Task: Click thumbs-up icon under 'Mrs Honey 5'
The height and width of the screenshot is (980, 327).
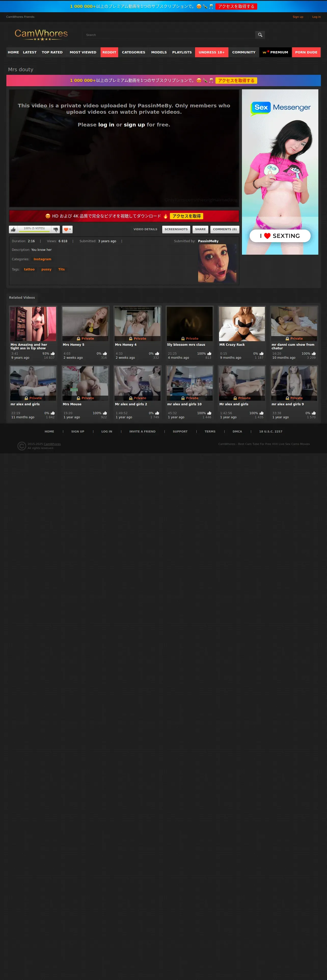Action: [105, 354]
